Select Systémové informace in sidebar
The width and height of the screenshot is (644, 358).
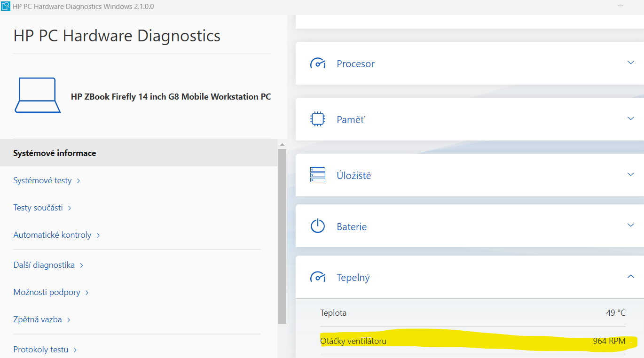tap(55, 153)
